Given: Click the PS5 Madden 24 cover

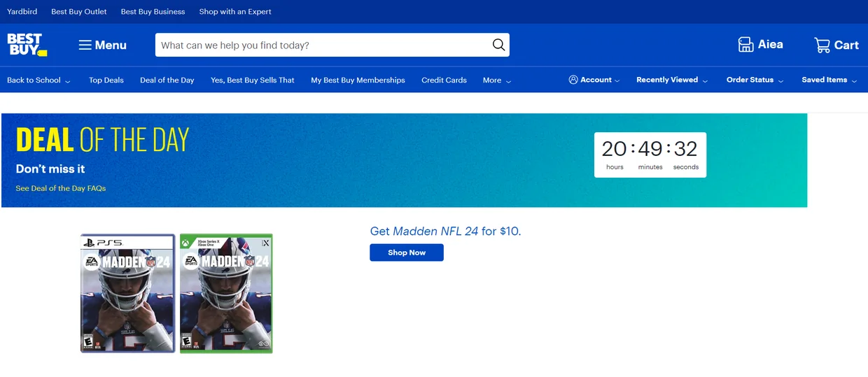Looking at the screenshot, I should (x=128, y=293).
